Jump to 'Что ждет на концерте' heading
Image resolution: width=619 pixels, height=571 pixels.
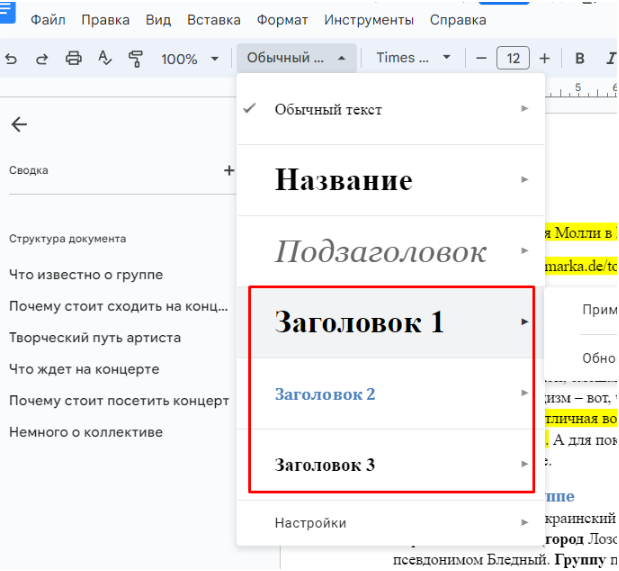(x=84, y=369)
